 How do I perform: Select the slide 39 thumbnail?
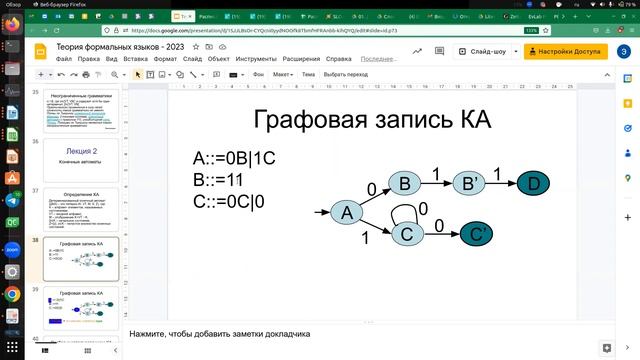81,308
